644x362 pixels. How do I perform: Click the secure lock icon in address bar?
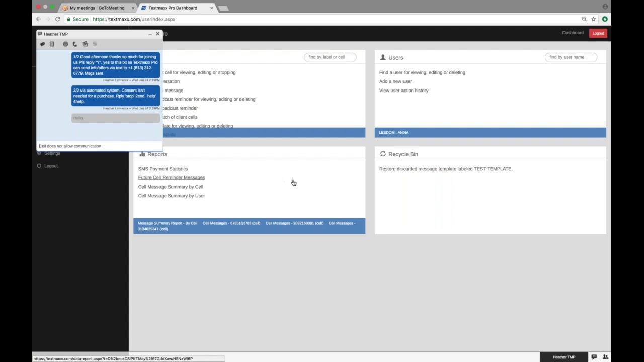pos(68,19)
